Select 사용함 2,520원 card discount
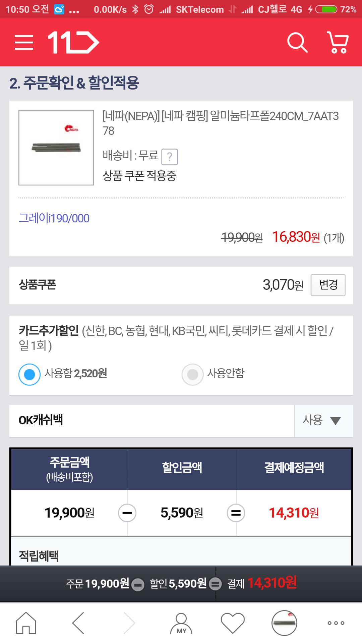362x644 pixels. pyautogui.click(x=29, y=374)
